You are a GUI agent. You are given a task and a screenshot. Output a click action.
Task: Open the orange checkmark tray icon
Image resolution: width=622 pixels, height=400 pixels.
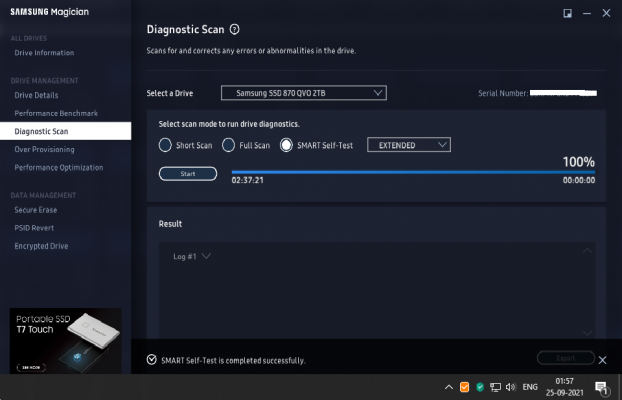tap(464, 387)
